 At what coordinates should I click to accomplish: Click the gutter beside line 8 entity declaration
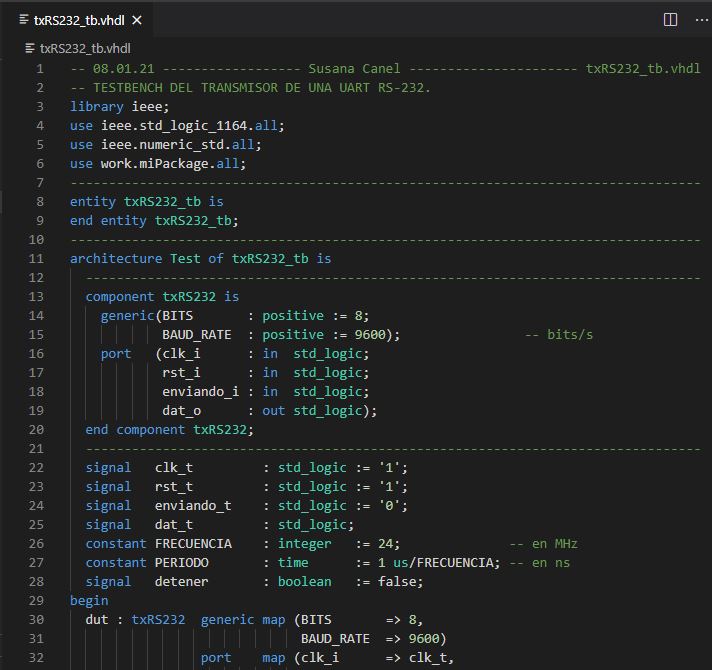coord(39,201)
